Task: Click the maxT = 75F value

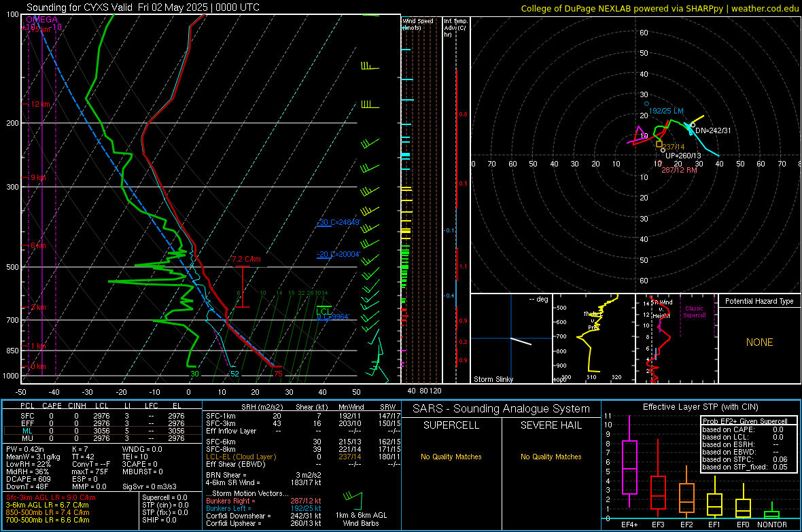Action: (x=90, y=472)
